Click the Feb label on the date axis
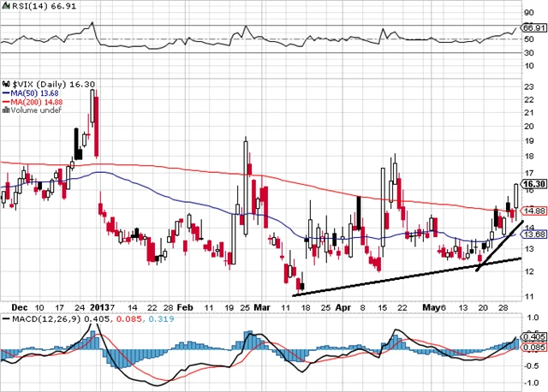Image resolution: width=548 pixels, height=392 pixels. 185,307
